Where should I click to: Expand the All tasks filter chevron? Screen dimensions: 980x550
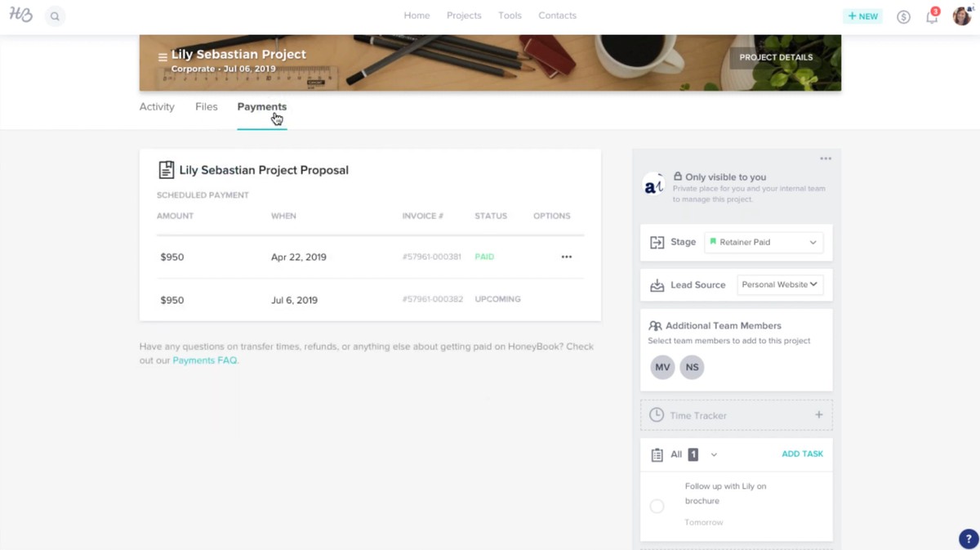click(x=714, y=455)
